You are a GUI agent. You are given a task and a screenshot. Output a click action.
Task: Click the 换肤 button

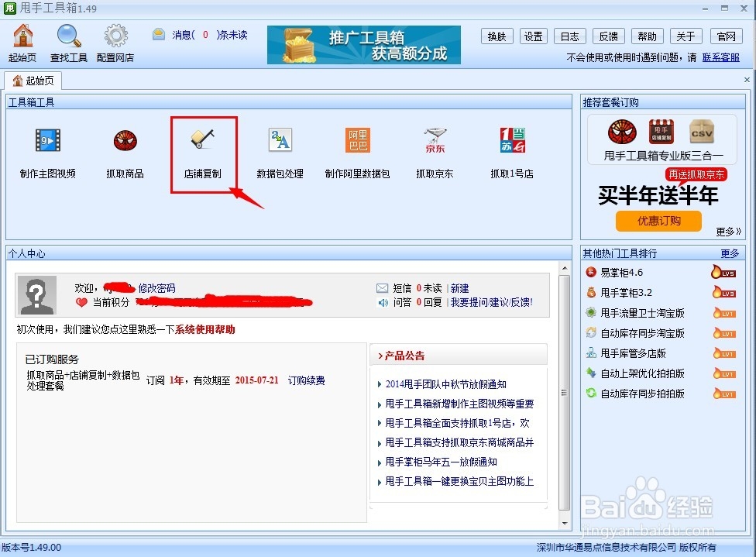(x=497, y=36)
